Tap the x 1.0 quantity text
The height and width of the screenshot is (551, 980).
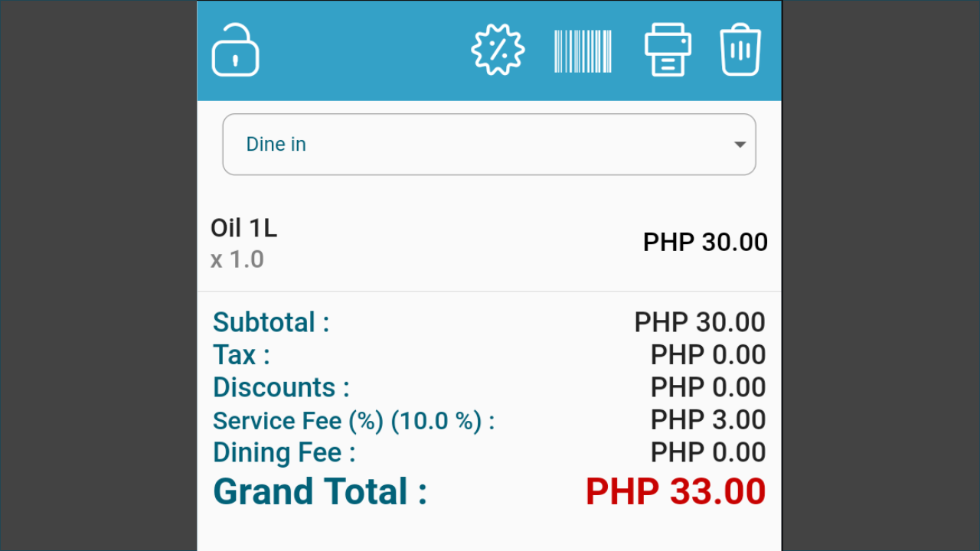(x=237, y=259)
